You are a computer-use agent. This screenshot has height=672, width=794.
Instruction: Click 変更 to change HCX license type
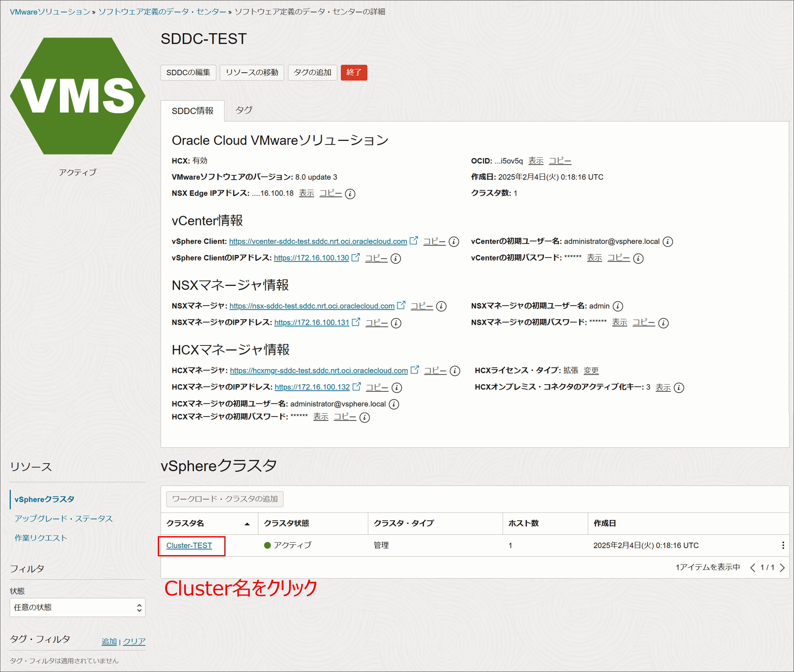click(591, 371)
